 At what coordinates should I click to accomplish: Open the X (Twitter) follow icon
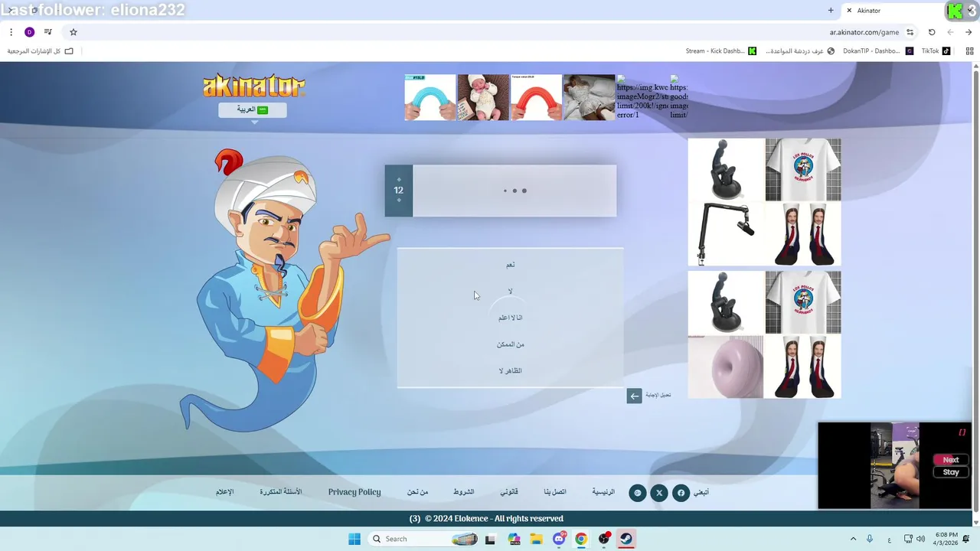point(659,493)
